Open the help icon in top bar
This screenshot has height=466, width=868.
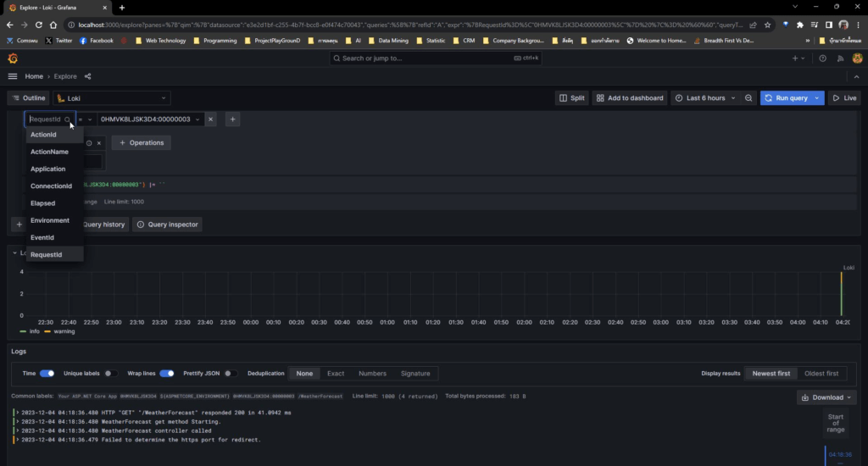(822, 58)
